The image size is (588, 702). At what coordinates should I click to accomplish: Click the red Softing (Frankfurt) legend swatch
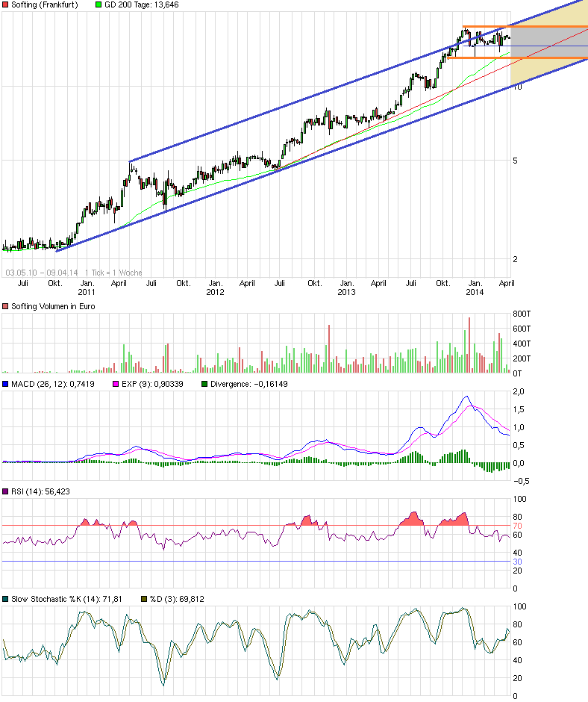coord(5,5)
